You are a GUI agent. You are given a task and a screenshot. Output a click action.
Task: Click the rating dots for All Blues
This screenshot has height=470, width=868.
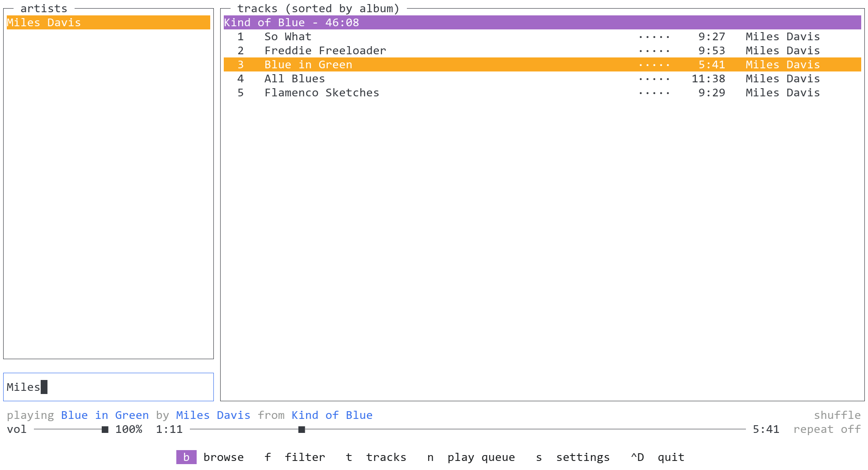[x=654, y=79]
